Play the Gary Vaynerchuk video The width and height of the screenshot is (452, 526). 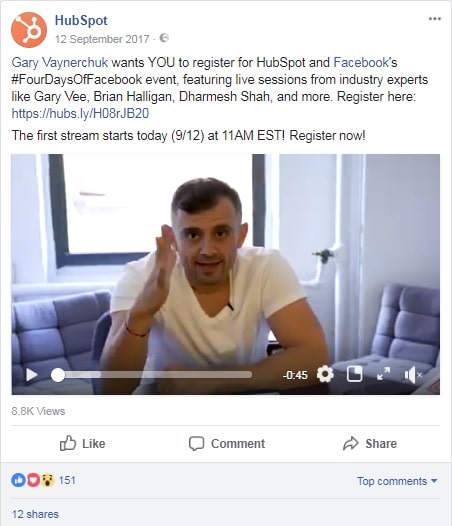(32, 375)
